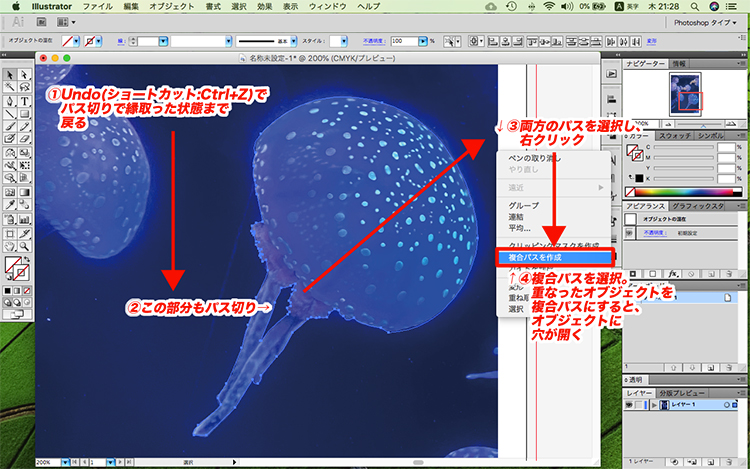Viewport: 750px width, 469px height.
Task: Select the Direct Selection (white arrow) tool
Action: pyautogui.click(x=24, y=75)
